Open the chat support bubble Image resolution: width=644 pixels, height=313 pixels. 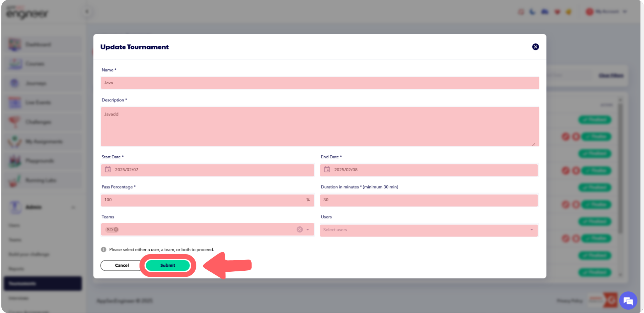[628, 300]
